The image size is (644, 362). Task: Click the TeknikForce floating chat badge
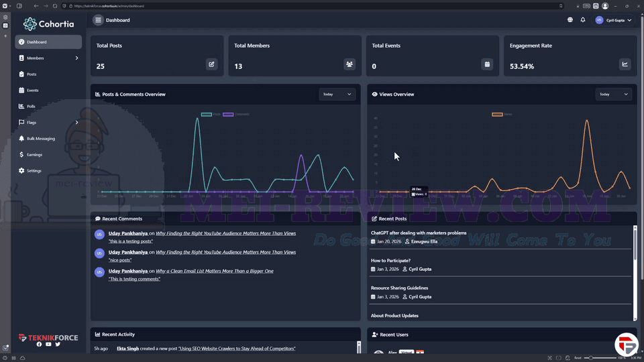[x=627, y=345]
